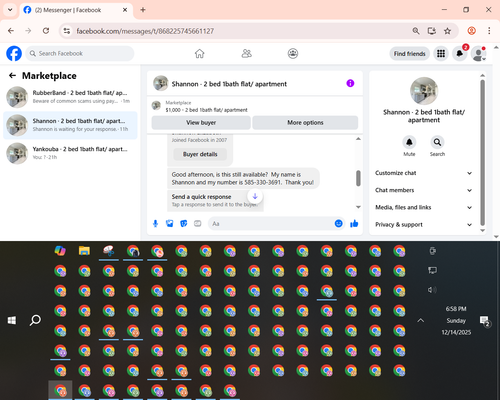Attach a photo file icon in composer
This screenshot has height=400, width=500.
[170, 224]
